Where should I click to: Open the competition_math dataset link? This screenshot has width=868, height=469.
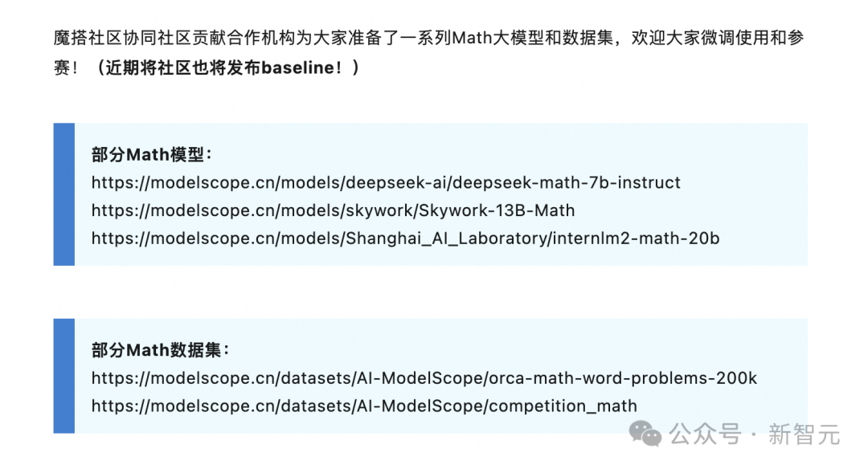tap(364, 406)
